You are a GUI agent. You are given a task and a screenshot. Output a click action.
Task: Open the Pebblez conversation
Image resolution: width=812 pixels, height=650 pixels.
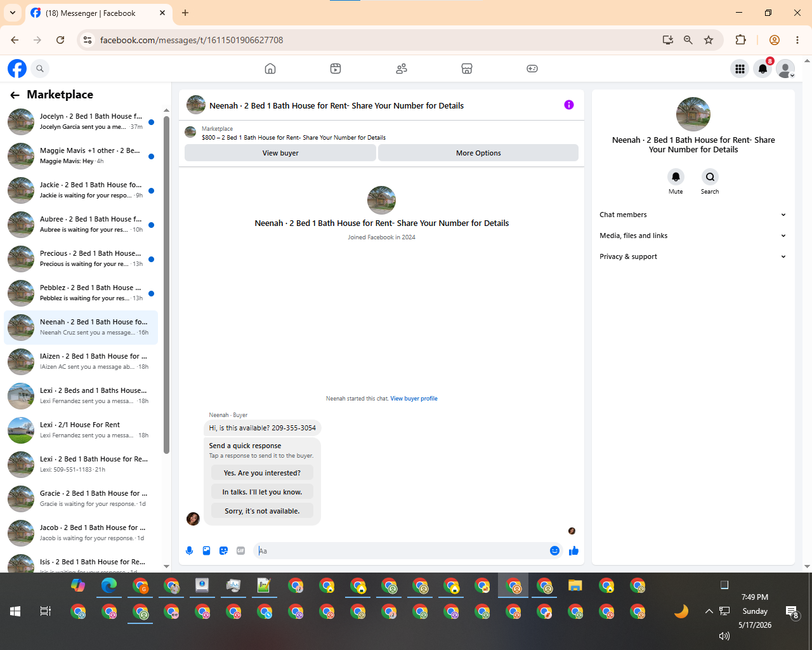81,293
